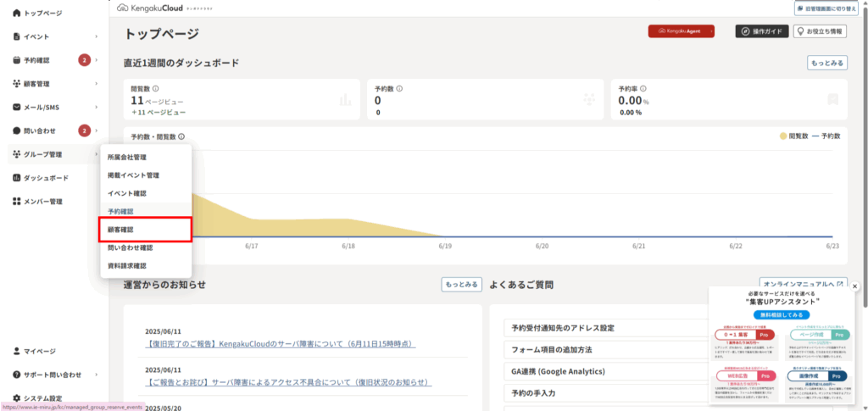Close the 集客UPアシスタント popup banner
This screenshot has height=411, width=868.
[854, 286]
